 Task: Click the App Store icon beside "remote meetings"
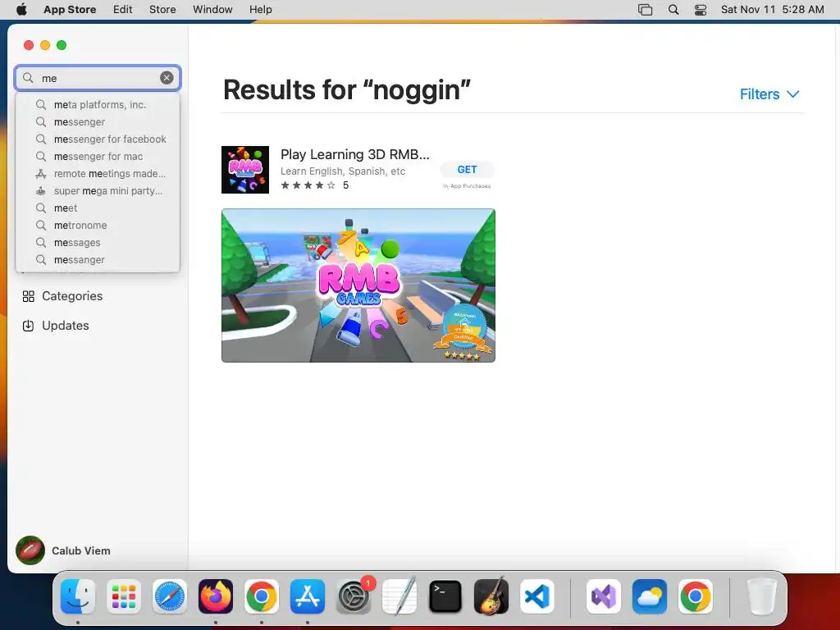pos(41,174)
